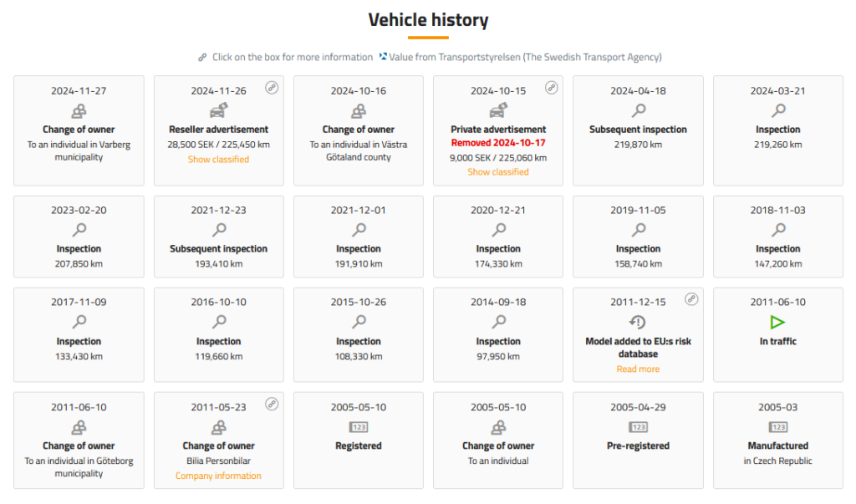
Task: Open Show classified under Reseller advertisement
Action: tap(218, 159)
